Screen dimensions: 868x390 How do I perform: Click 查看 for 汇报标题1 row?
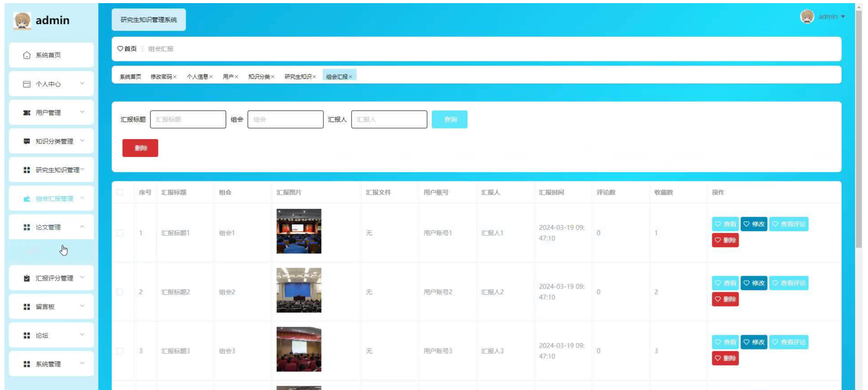(x=725, y=224)
